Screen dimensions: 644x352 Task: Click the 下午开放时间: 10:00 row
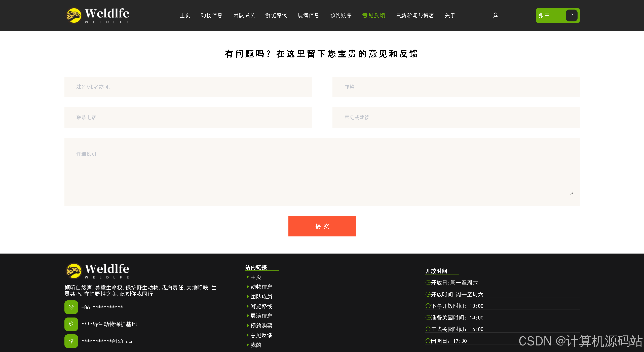[503, 306]
